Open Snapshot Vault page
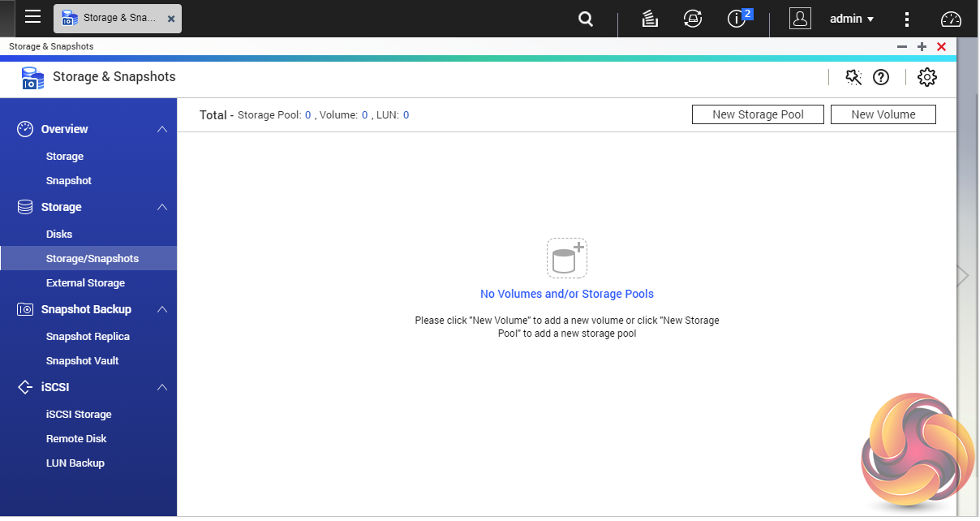This screenshot has height=521, width=980. click(83, 360)
